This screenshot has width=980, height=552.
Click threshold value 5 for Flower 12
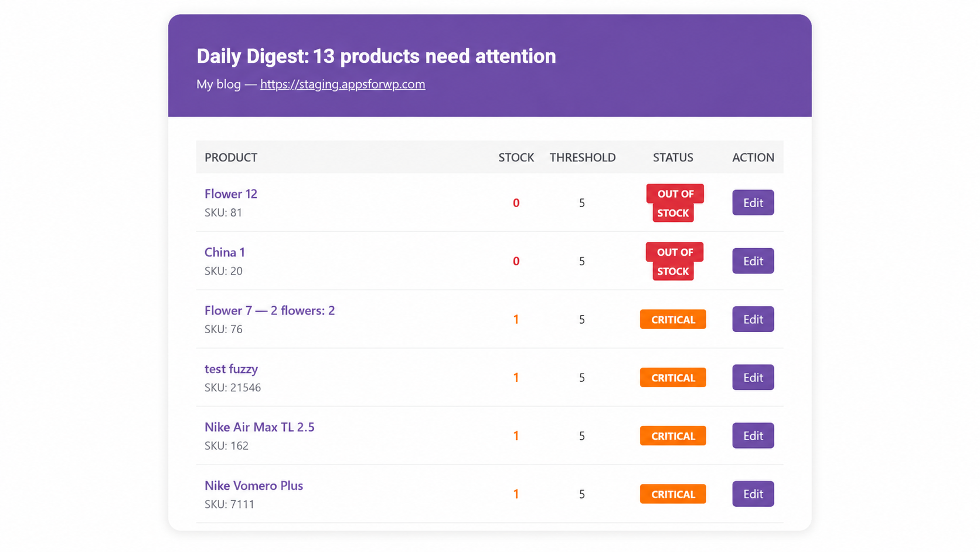pyautogui.click(x=582, y=203)
